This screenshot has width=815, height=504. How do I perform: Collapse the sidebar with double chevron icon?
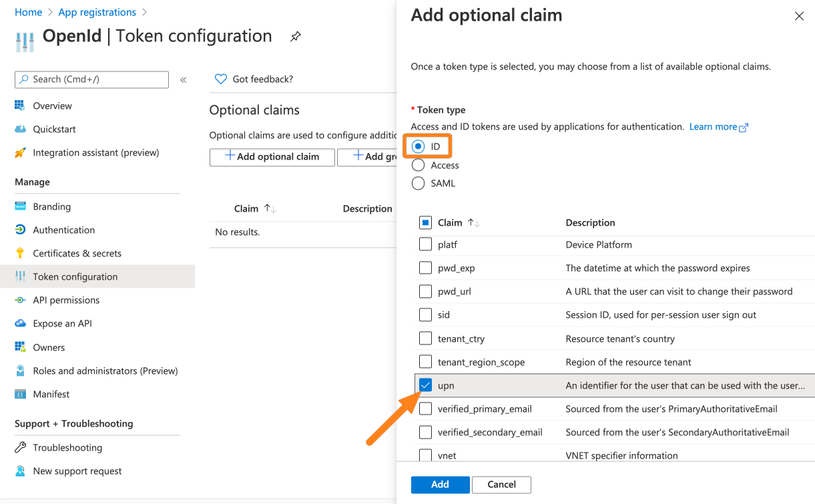(183, 79)
